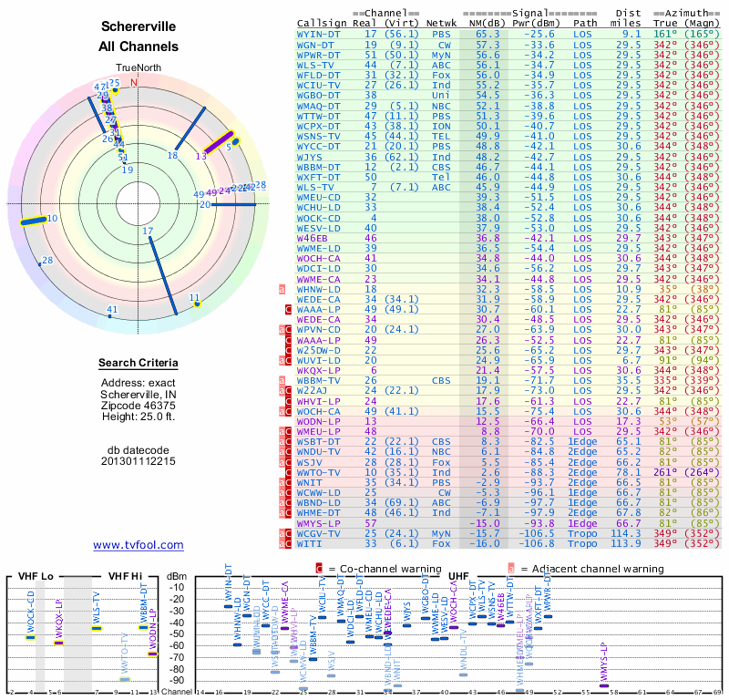The height and width of the screenshot is (700, 729).
Task: Click the Search Criteria heading
Action: coord(139,363)
